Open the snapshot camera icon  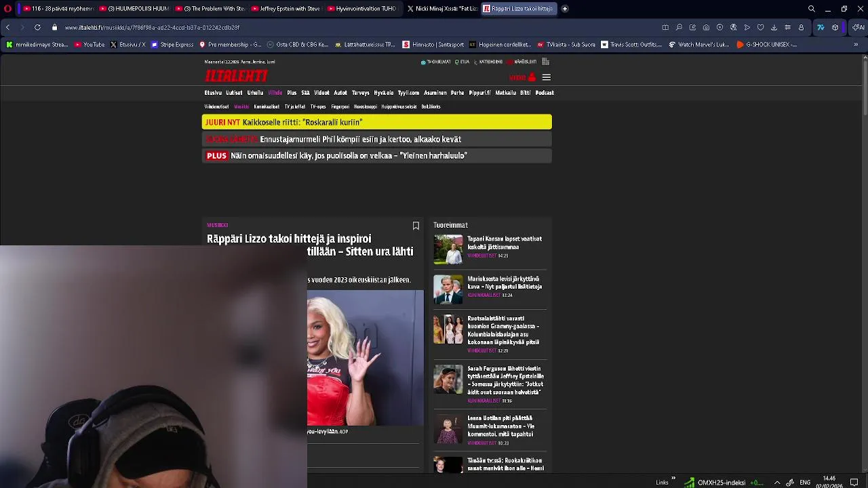(x=706, y=27)
